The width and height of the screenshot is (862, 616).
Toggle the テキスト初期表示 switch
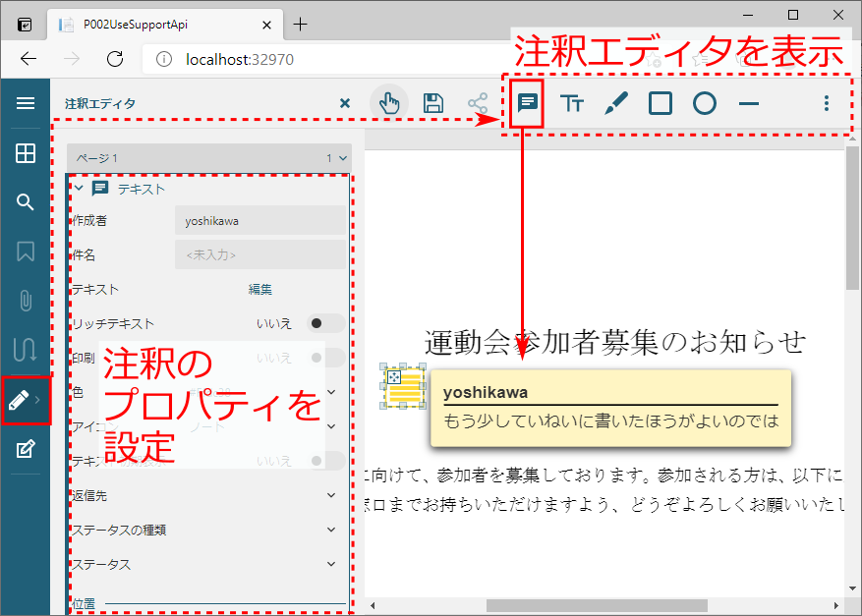pos(325,461)
